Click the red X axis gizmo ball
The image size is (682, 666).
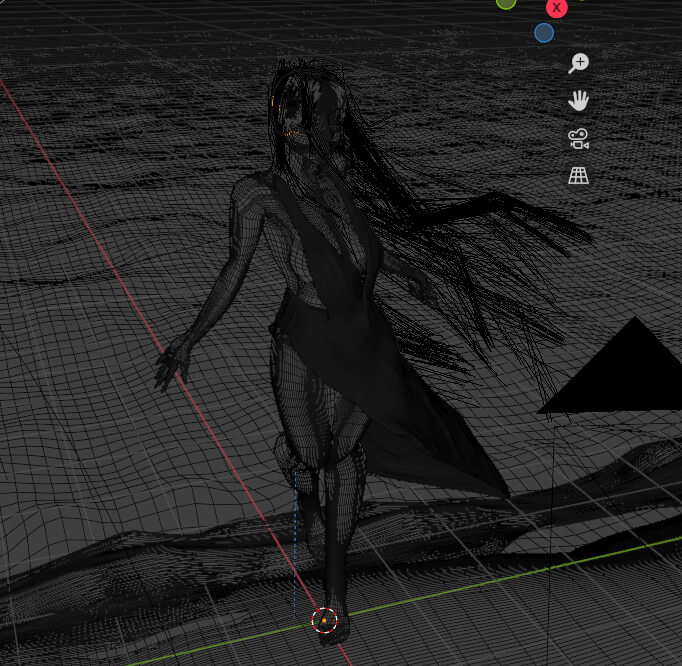pyautogui.click(x=556, y=7)
